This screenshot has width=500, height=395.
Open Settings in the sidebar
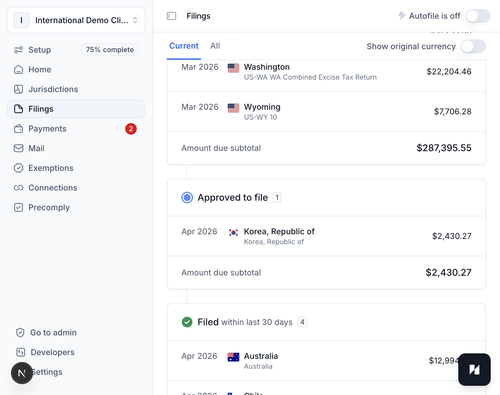click(x=47, y=372)
